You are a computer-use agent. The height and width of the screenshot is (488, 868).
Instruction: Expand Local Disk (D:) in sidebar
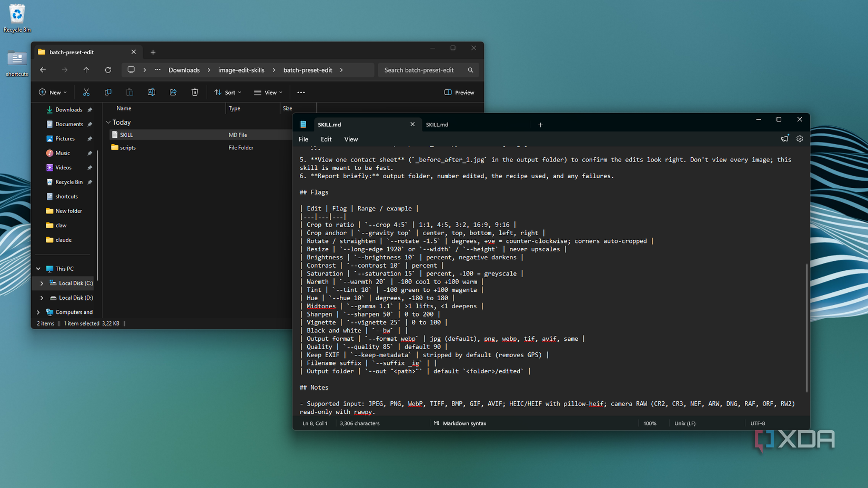42,298
